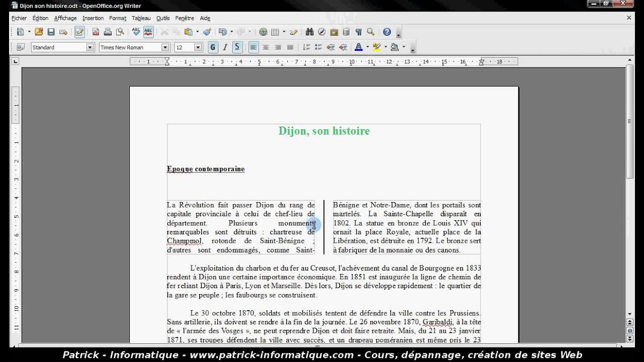Justify the paragraph text
This screenshot has width=644, height=362.
point(290,47)
